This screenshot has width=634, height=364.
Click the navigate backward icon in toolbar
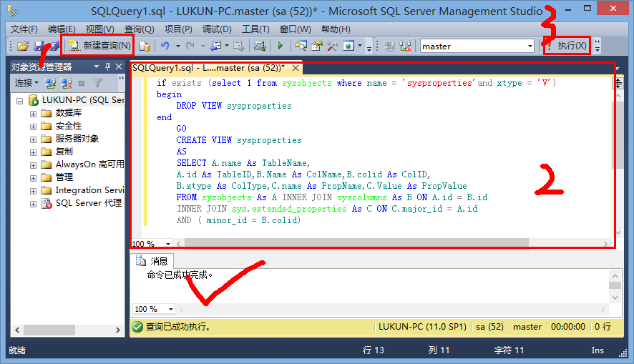(215, 46)
